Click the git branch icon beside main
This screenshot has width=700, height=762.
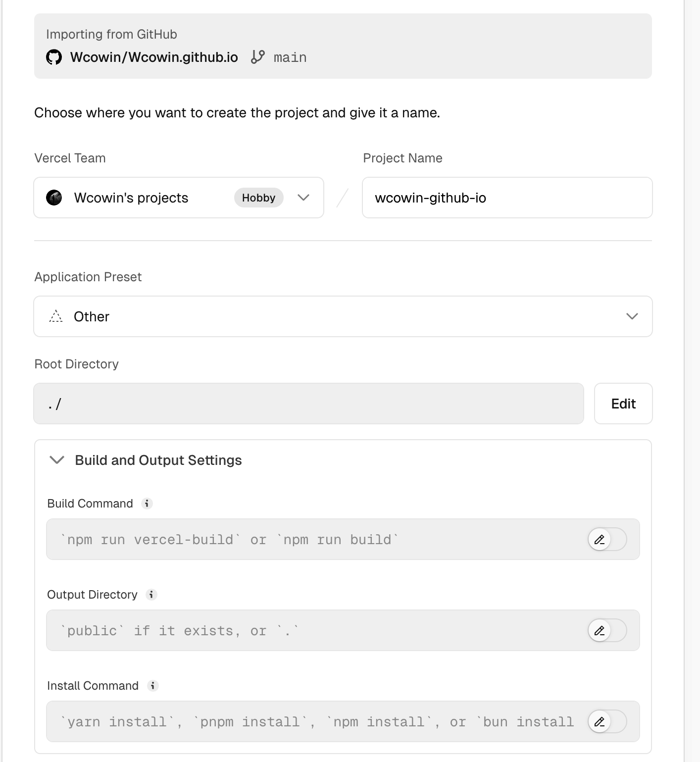point(258,57)
